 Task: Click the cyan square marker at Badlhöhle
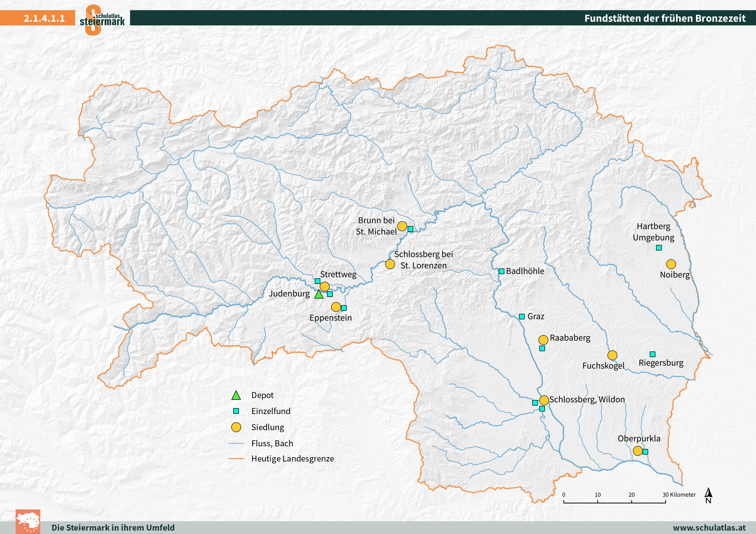click(x=501, y=271)
